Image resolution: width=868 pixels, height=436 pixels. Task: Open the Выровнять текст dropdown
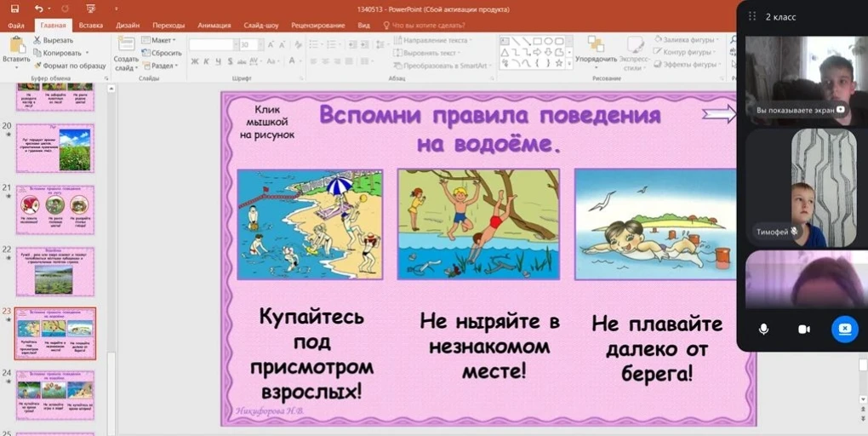click(x=427, y=53)
